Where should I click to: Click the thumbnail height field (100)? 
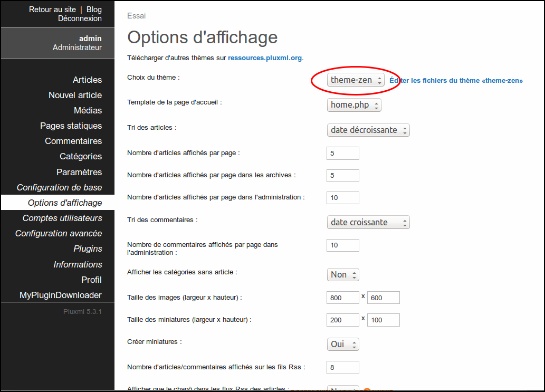[x=384, y=320]
